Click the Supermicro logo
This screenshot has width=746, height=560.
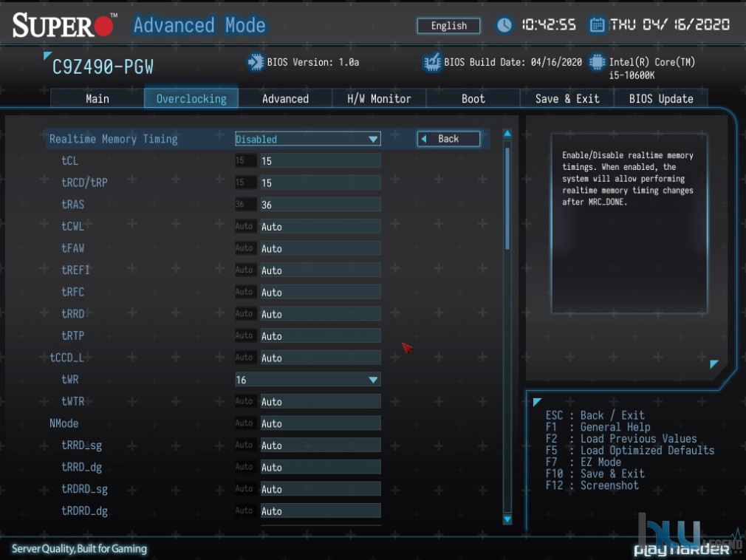(65, 24)
